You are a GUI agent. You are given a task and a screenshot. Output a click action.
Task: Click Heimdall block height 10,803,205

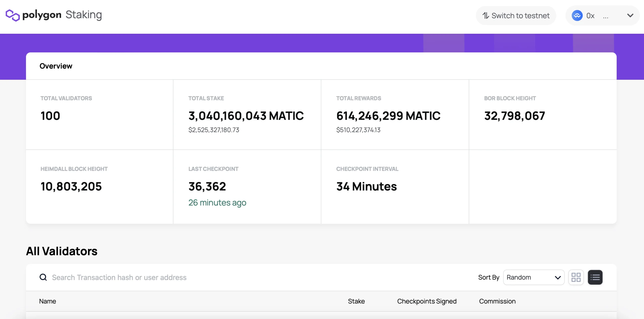tap(71, 186)
